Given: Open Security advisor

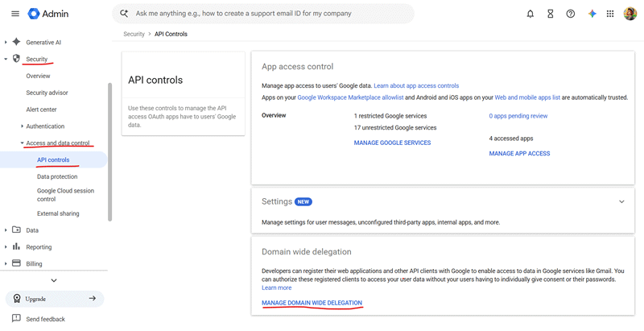Looking at the screenshot, I should tap(47, 93).
